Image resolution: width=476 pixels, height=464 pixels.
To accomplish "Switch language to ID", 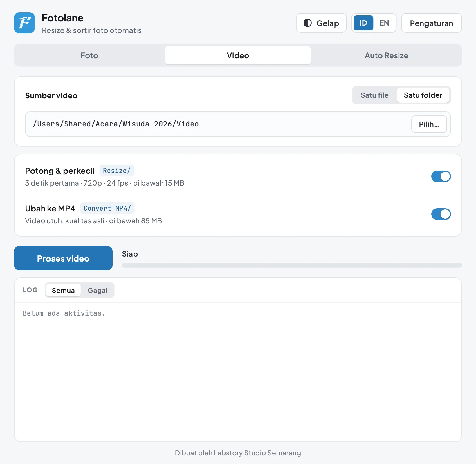I will (363, 23).
